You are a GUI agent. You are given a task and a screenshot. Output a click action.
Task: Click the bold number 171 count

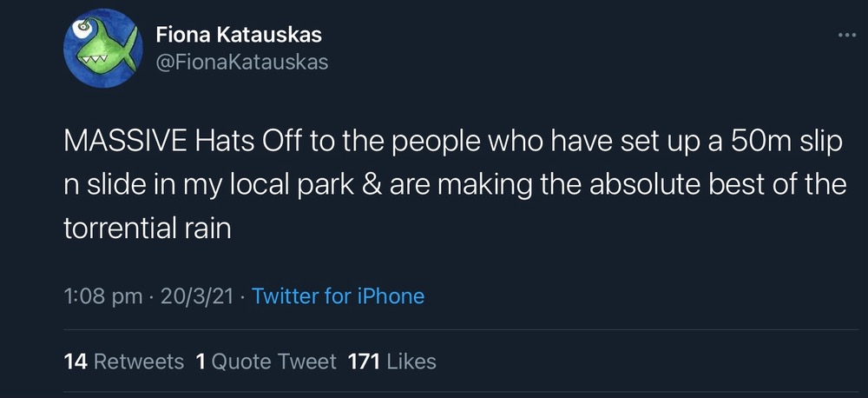364,361
